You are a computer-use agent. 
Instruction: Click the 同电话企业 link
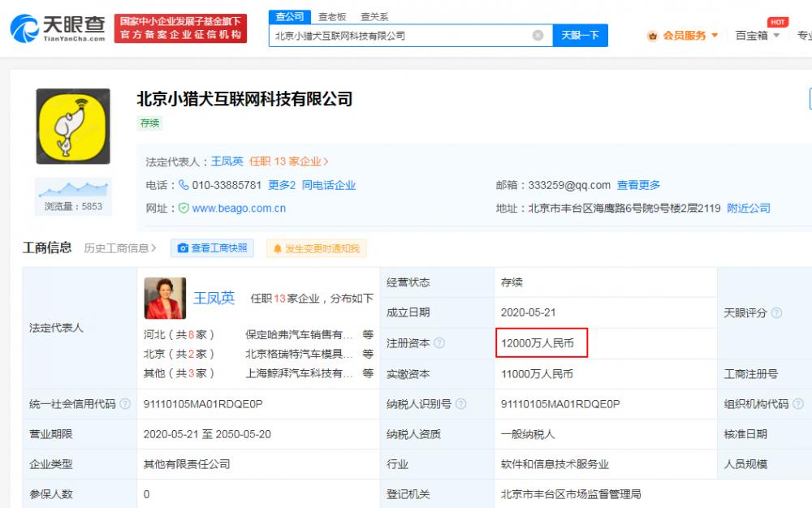329,185
